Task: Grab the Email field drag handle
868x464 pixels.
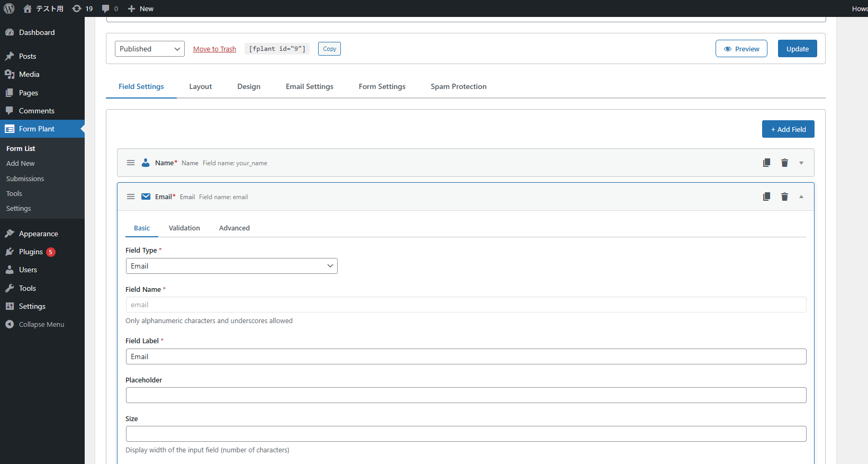Action: (131, 197)
